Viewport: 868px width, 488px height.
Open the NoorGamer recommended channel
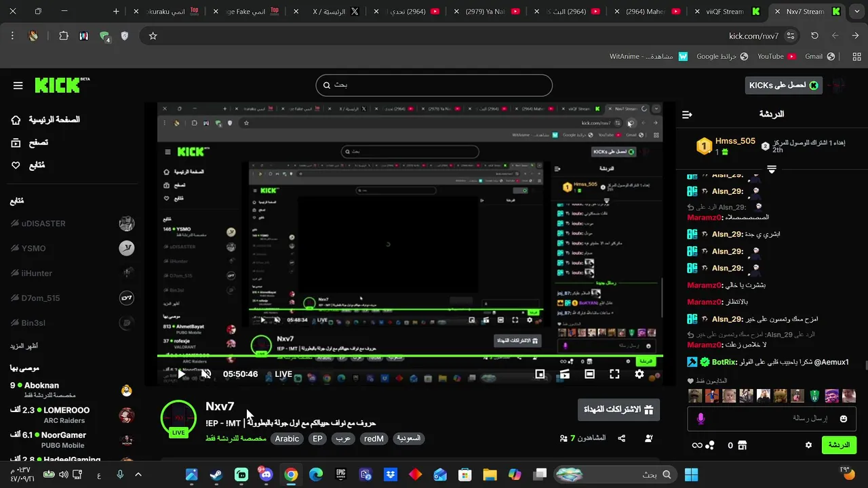tap(72, 439)
